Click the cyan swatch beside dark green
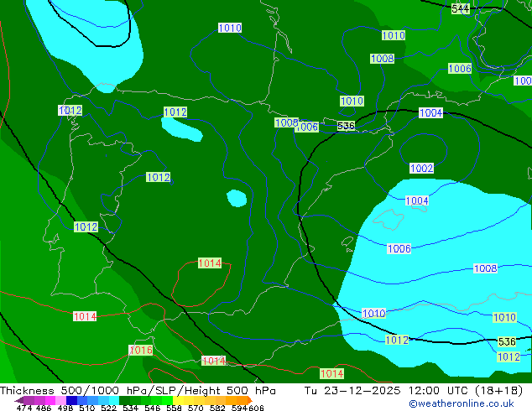Image resolution: width=532 pixels, height=411 pixels. tap(114, 400)
